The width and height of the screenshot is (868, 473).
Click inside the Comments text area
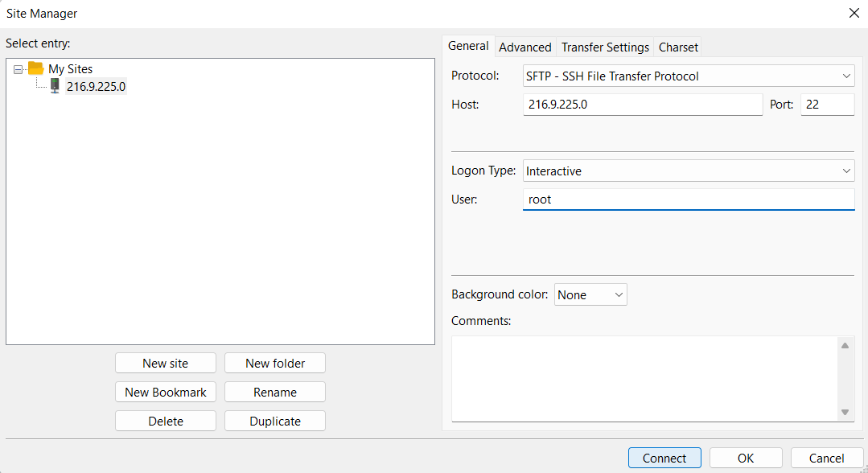(x=645, y=379)
